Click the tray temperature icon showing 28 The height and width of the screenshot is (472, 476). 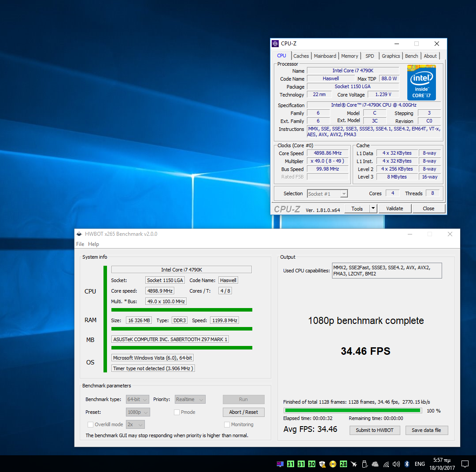pyautogui.click(x=343, y=464)
